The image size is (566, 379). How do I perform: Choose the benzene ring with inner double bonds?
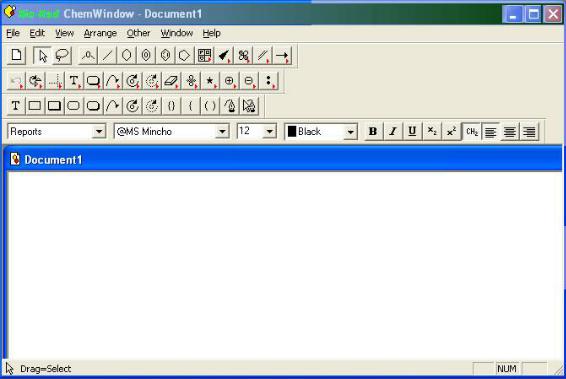pos(165,56)
